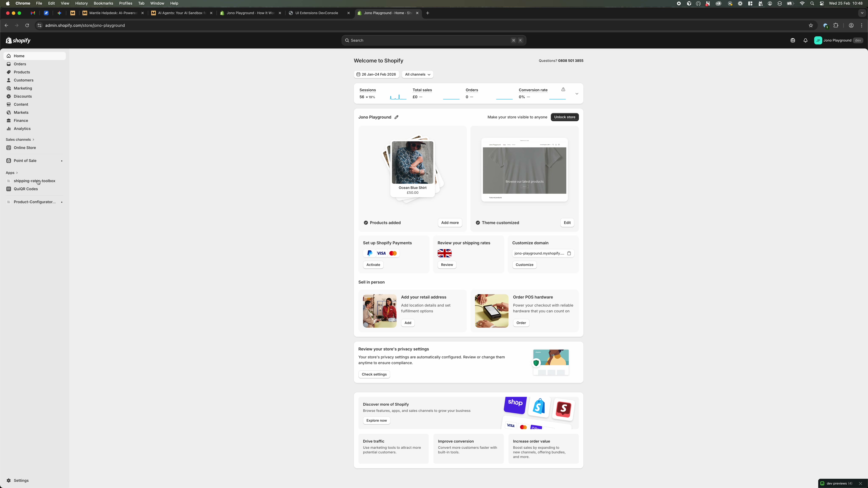Click the Unlock store button
The height and width of the screenshot is (488, 868).
click(565, 117)
